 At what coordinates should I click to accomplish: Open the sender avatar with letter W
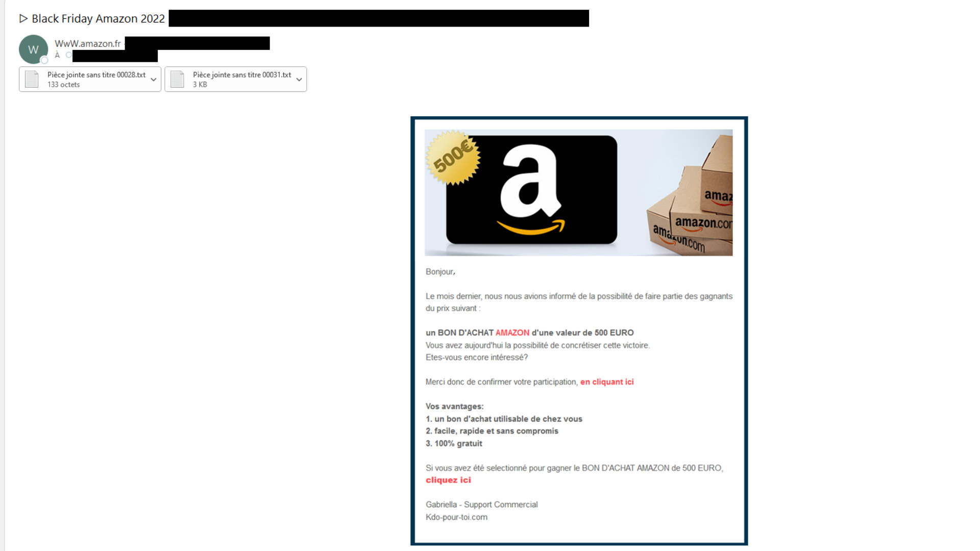pyautogui.click(x=33, y=49)
